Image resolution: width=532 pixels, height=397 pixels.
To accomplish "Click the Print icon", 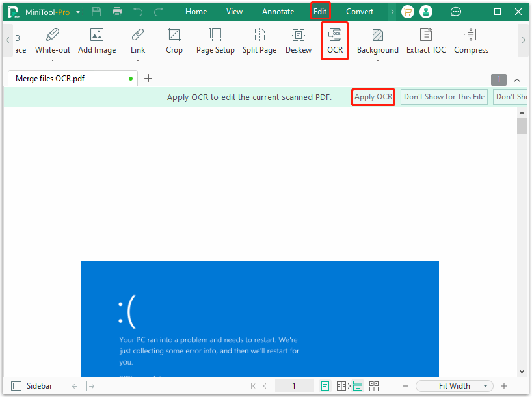I will (117, 12).
